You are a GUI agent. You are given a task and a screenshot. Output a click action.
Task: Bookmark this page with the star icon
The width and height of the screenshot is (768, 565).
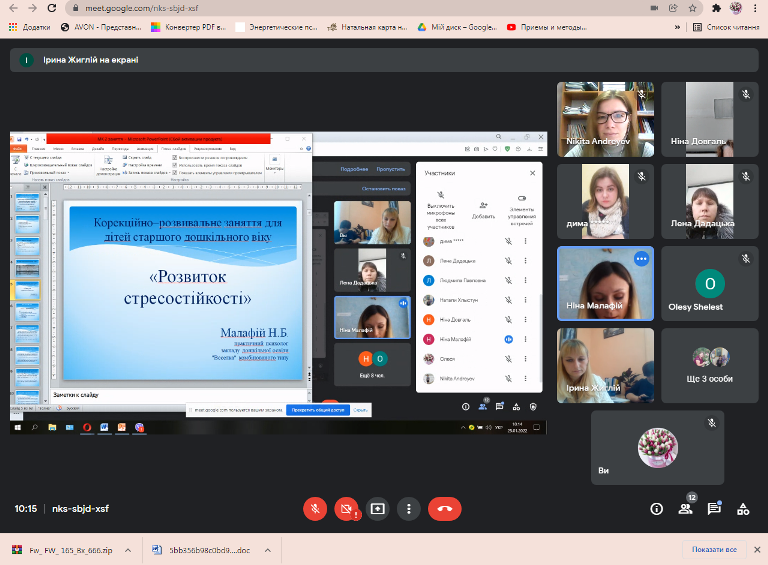[692, 8]
